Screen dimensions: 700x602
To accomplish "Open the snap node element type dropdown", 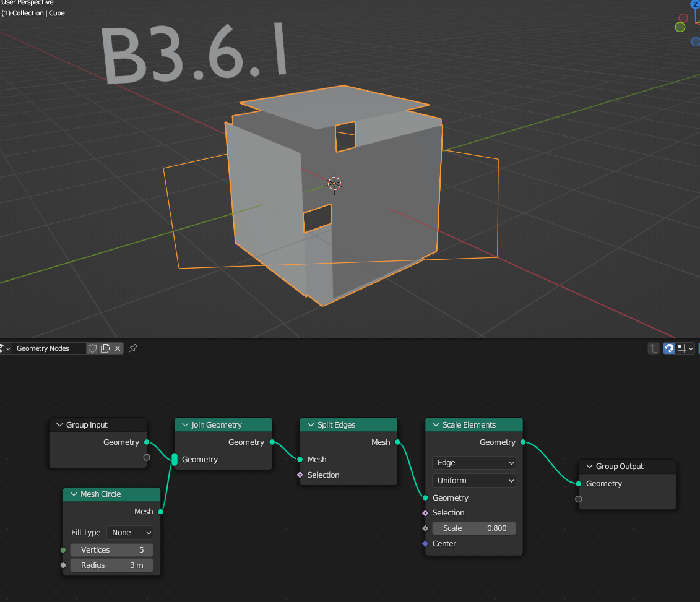I will pos(685,348).
